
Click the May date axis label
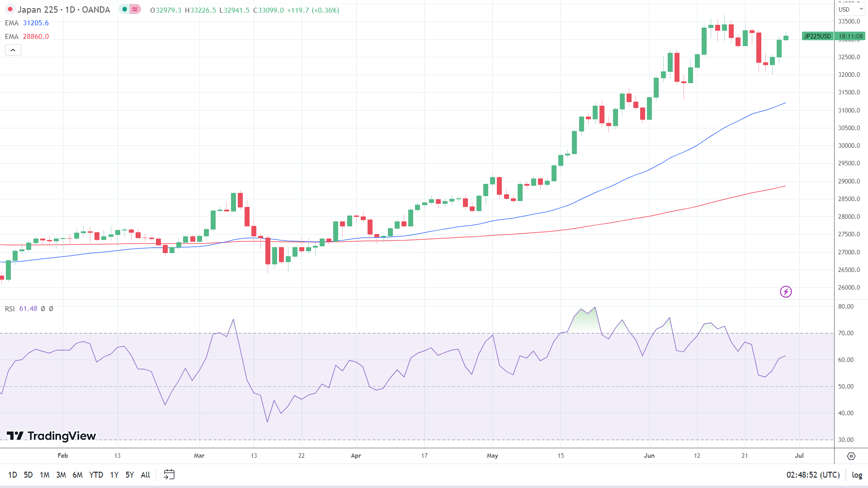pyautogui.click(x=492, y=455)
